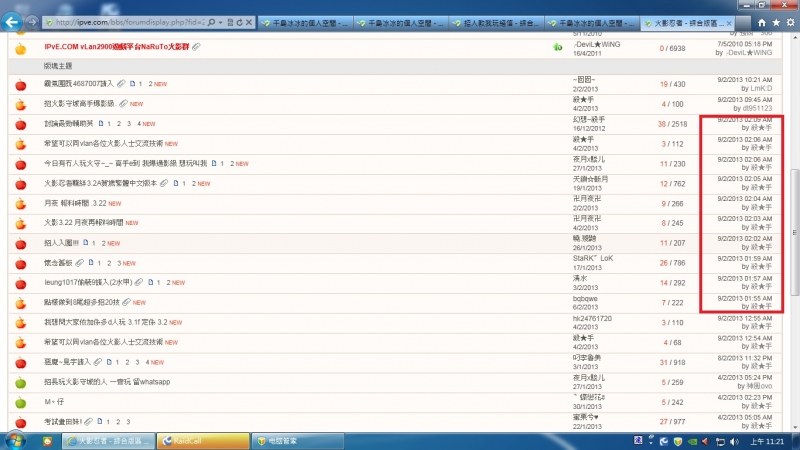This screenshot has width=800, height=450.
Task: Click the Windows Start orb
Action: pyautogui.click(x=14, y=441)
